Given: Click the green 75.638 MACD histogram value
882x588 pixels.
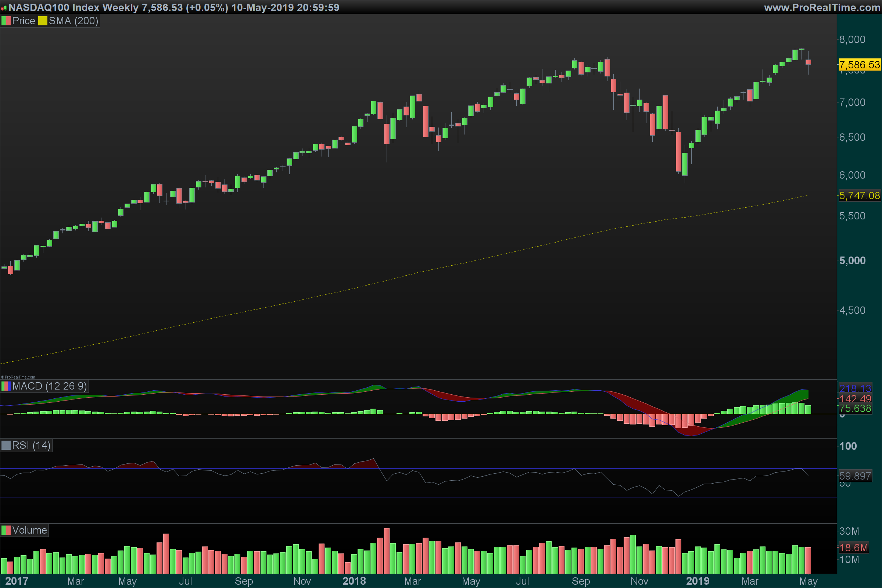Looking at the screenshot, I should pyautogui.click(x=855, y=409).
